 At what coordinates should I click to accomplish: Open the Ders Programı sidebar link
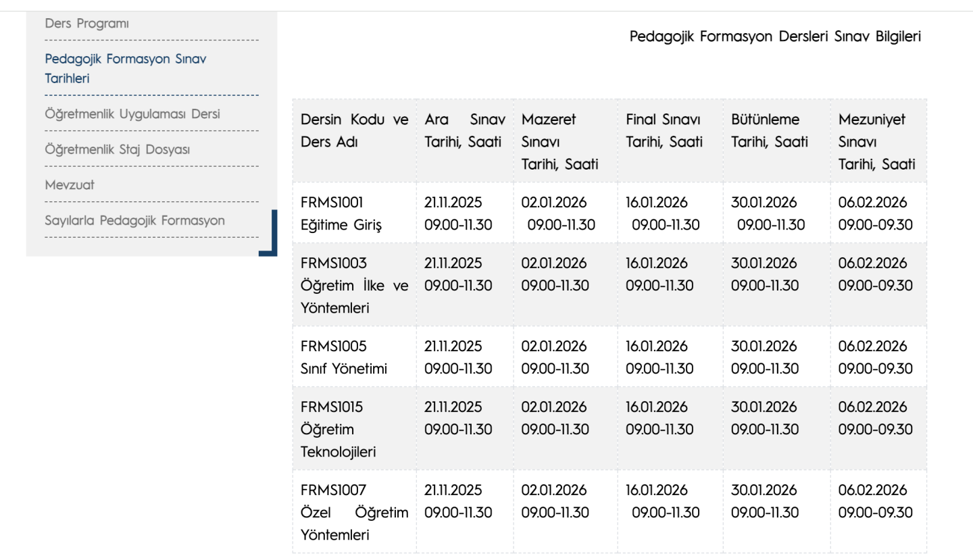pyautogui.click(x=86, y=24)
